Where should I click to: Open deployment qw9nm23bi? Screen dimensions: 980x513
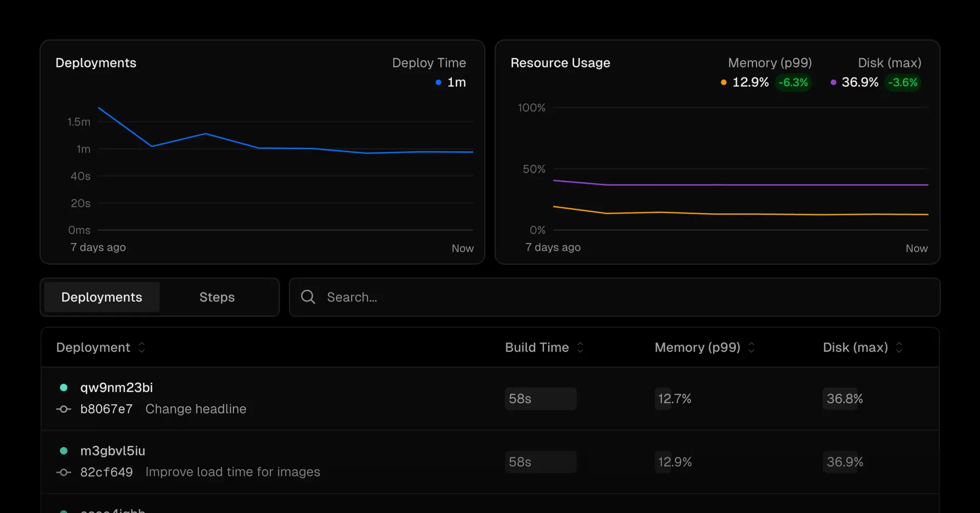coord(116,387)
